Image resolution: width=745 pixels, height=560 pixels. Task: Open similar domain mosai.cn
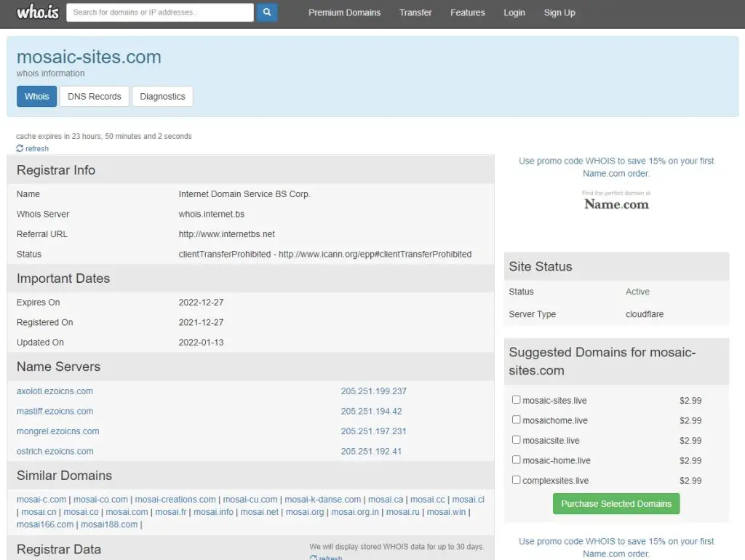pyautogui.click(x=39, y=511)
